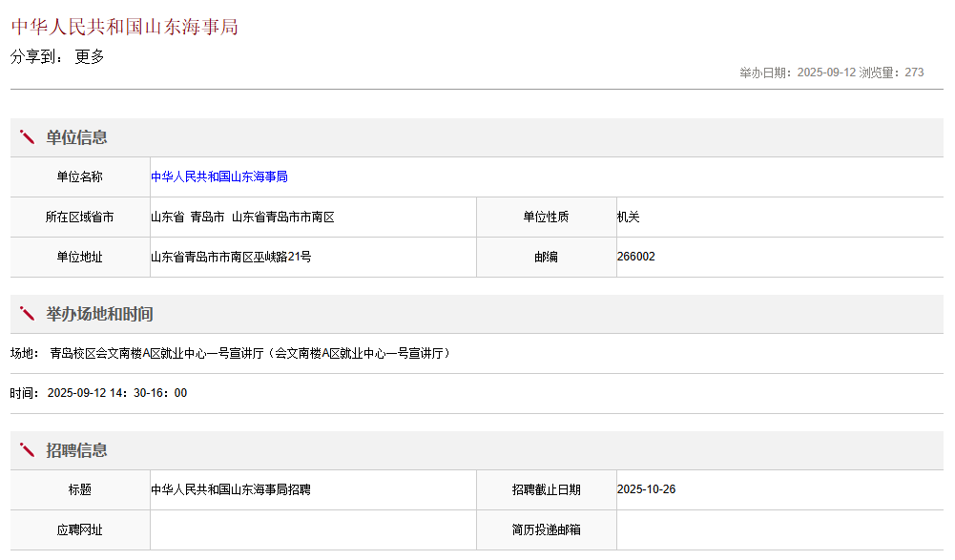Screen dimensions: 955x560
Task: Select the 单位信息 section header text
Action: (76, 137)
